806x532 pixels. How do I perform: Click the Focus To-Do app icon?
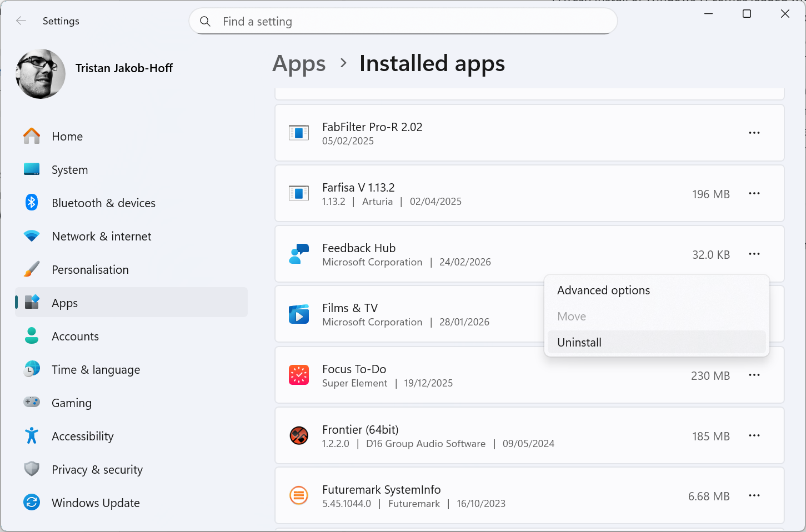(x=299, y=375)
